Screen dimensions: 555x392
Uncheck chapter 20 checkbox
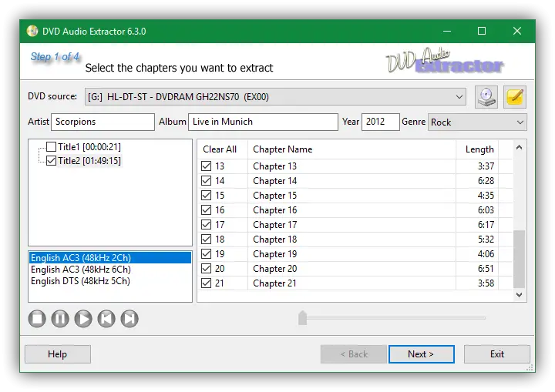(x=206, y=269)
